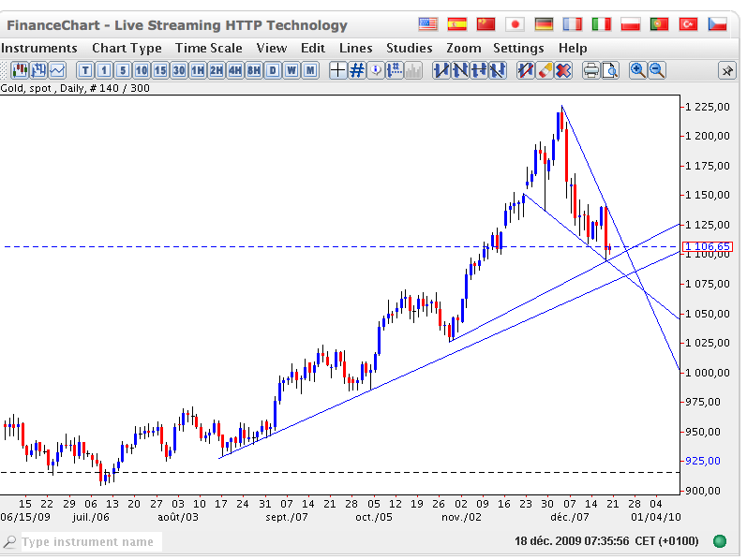Click the zoom out magnifier icon
Viewport: 747px width, 560px height.
click(x=657, y=70)
